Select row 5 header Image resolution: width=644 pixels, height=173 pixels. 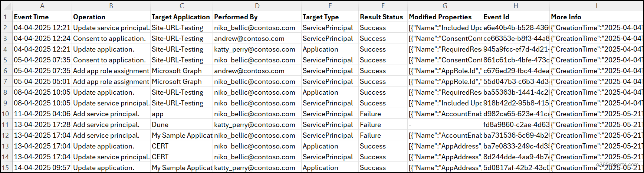(x=6, y=60)
